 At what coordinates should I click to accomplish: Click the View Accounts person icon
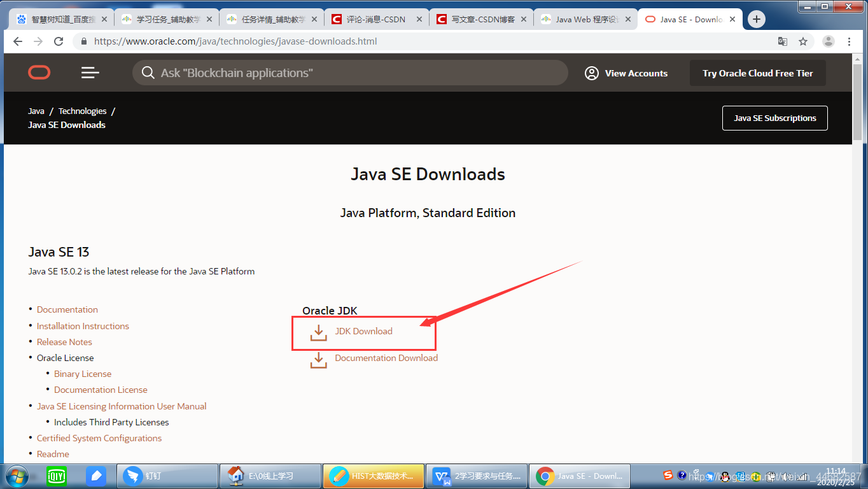(592, 73)
